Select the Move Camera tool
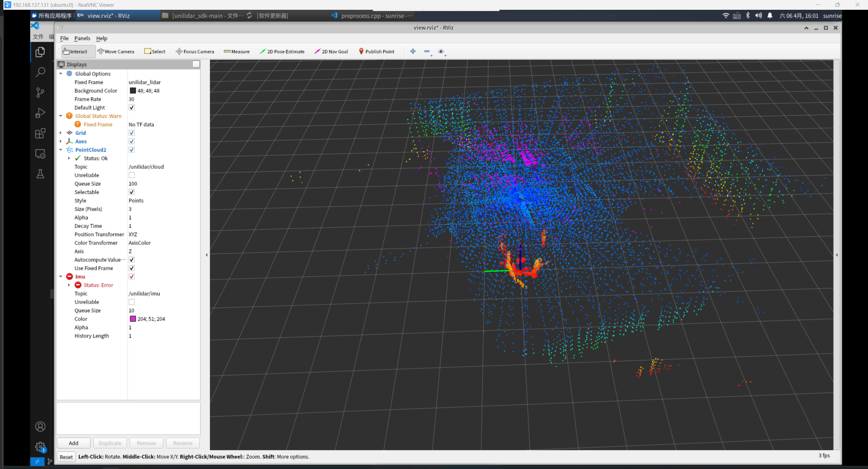The height and width of the screenshot is (469, 868). pyautogui.click(x=116, y=51)
